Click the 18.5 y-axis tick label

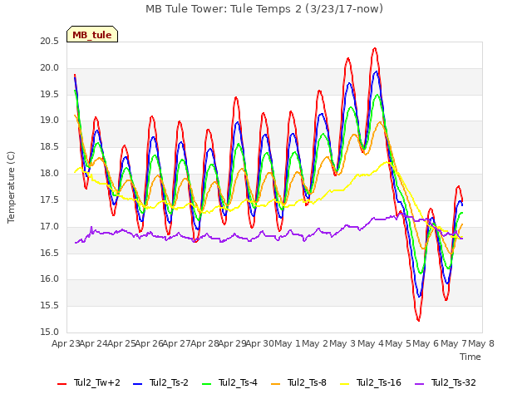pos(50,147)
